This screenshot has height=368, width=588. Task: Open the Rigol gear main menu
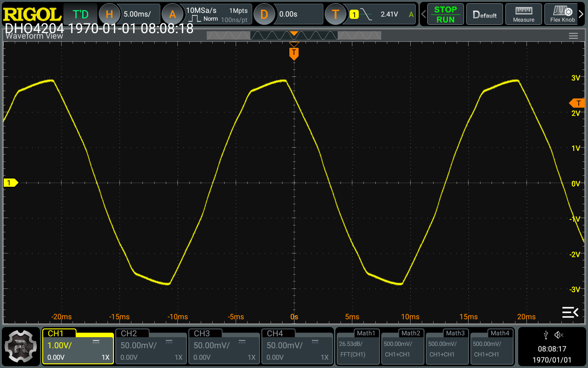tap(20, 346)
